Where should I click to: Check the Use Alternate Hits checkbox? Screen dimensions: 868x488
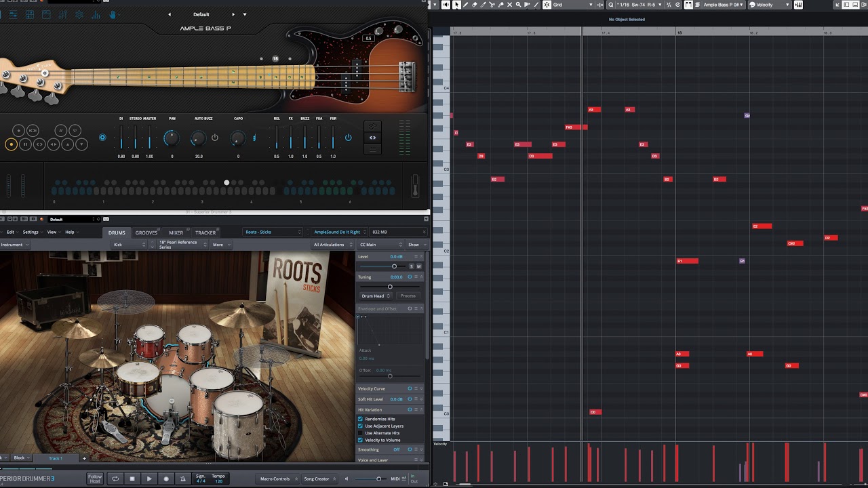point(361,433)
